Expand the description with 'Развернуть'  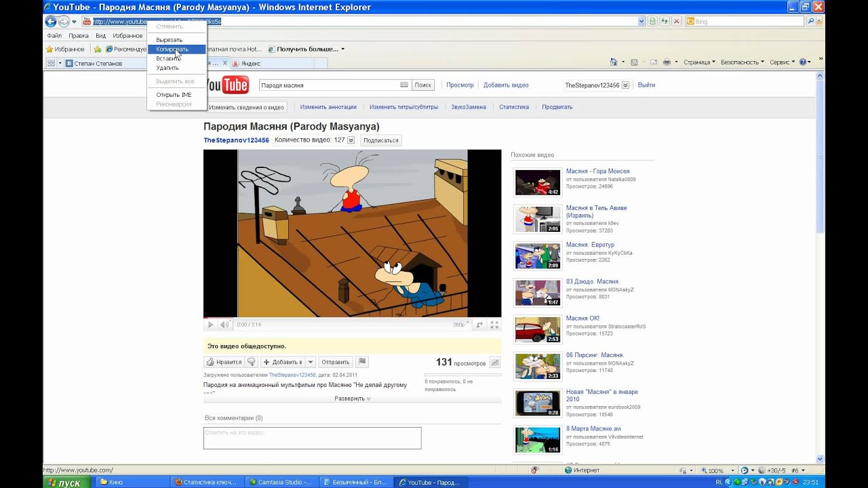[352, 399]
